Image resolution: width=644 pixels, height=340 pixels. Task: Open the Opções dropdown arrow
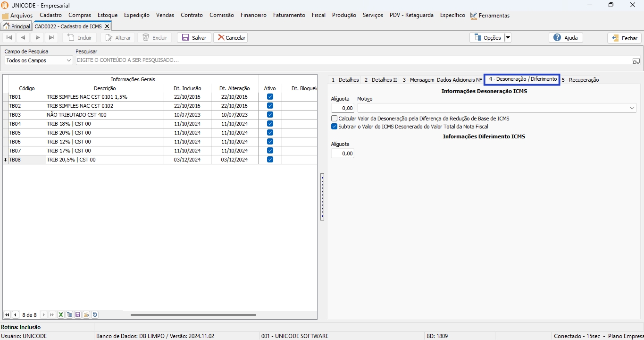[508, 38]
